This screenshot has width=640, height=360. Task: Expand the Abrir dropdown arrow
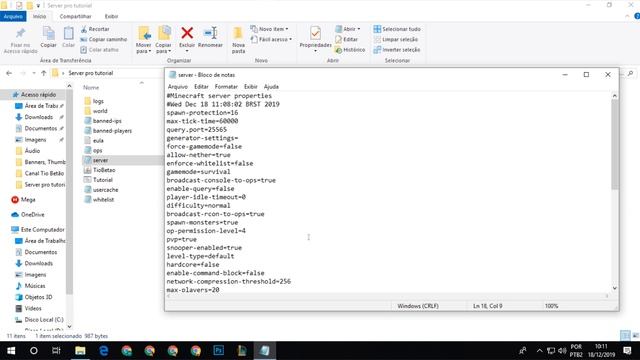coord(359,29)
